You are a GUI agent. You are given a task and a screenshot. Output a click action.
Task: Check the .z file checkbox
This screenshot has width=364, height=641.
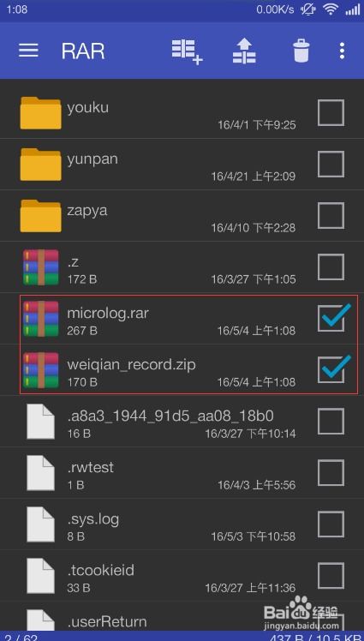(x=331, y=267)
